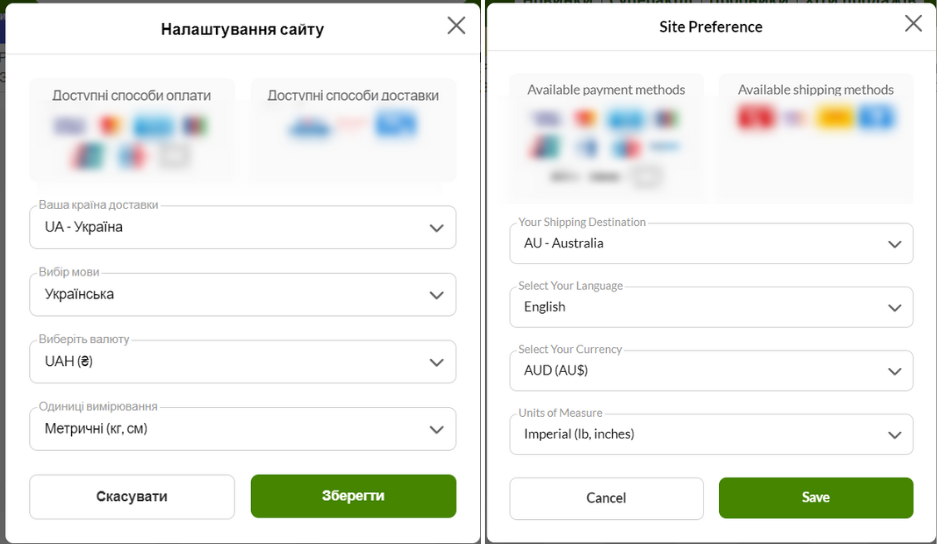Viewport: 940px width, 552px height.
Task: Expand the Select Your Language dropdown
Action: pos(711,308)
